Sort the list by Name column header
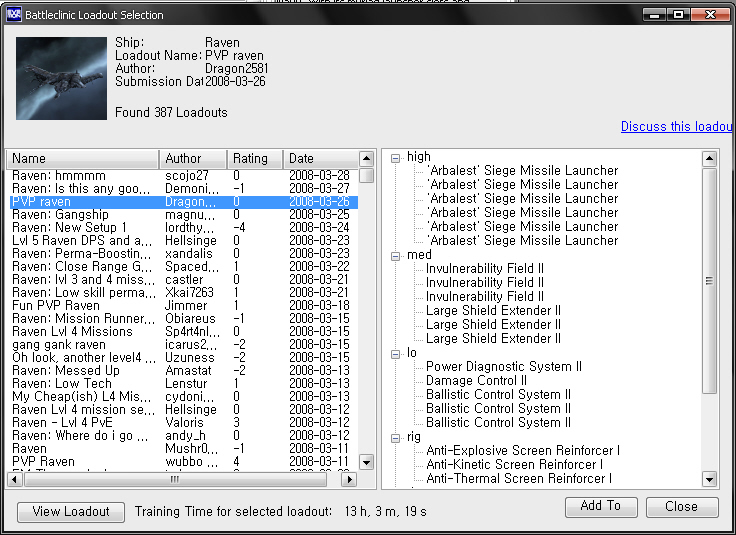Image resolution: width=736 pixels, height=535 pixels. (83, 159)
